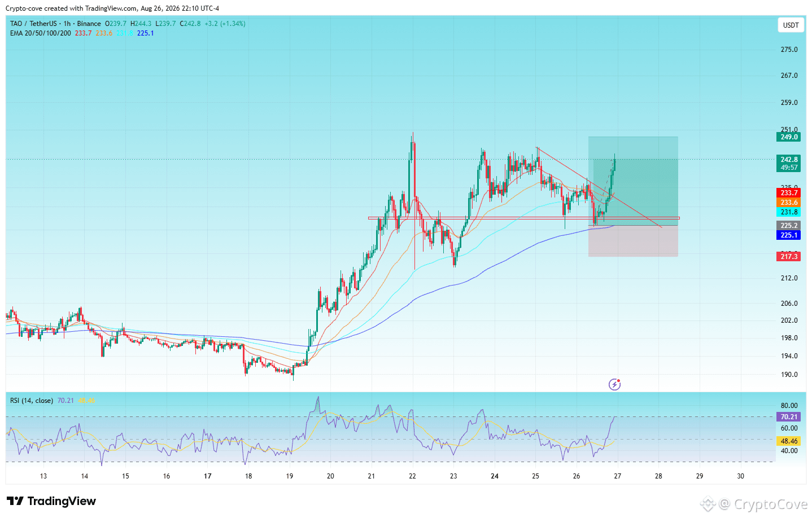Click the 267.0 price axis tick
The image size is (812, 518).
coord(789,76)
